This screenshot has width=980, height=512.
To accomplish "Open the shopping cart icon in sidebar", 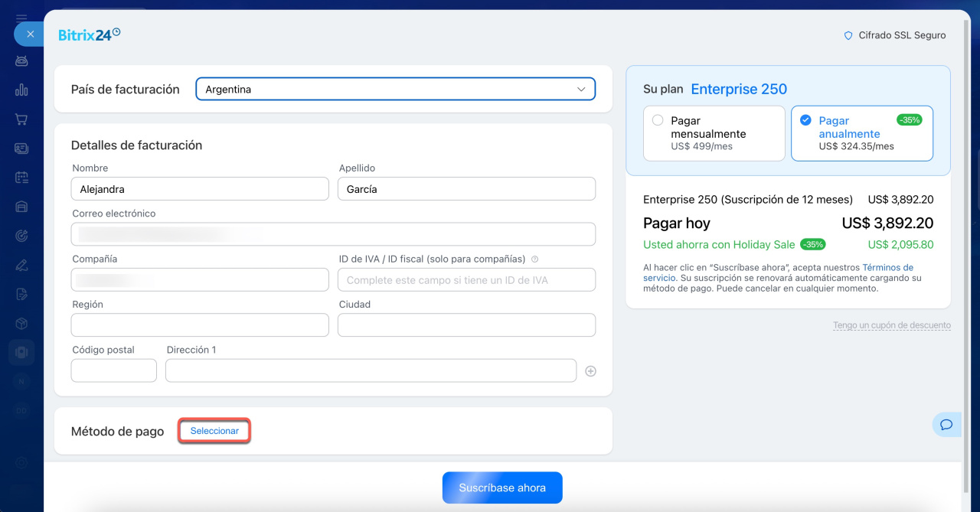I will (x=21, y=119).
